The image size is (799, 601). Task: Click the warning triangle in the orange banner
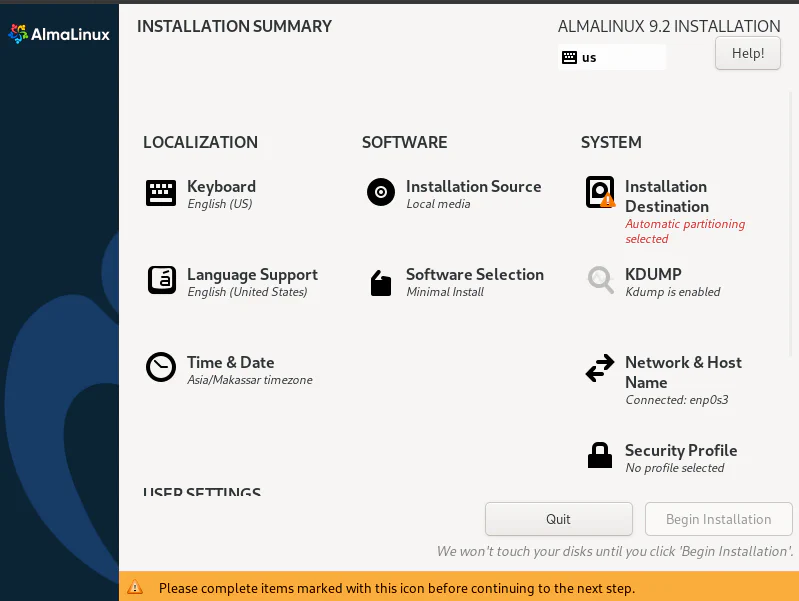tap(135, 587)
